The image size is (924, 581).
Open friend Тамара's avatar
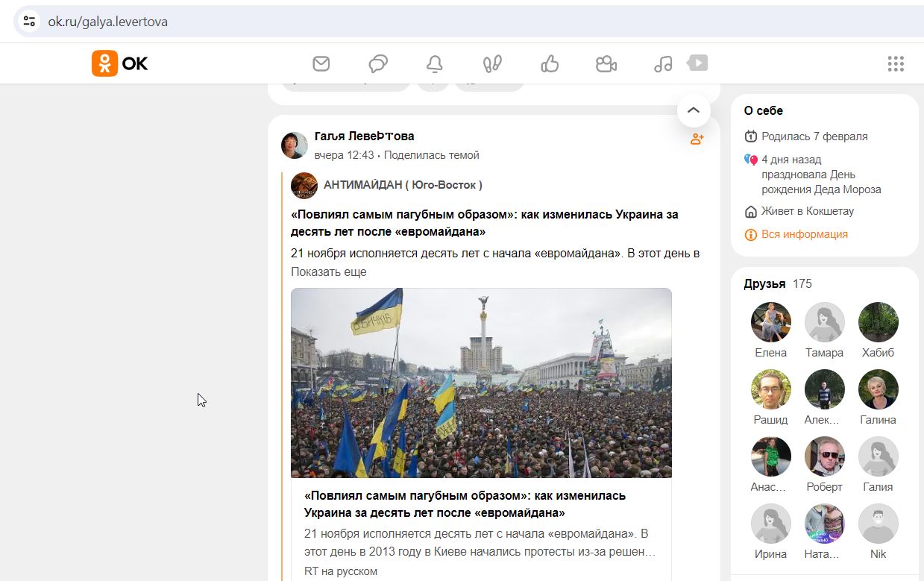825,322
